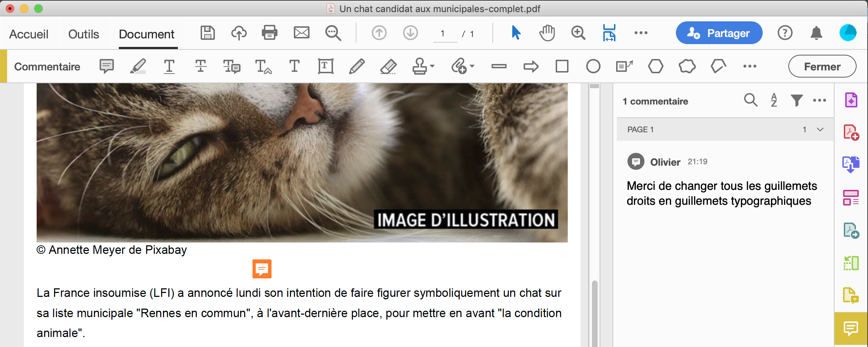Screen dimensions: 868x347
Task: Open the Create PDF tool in sidebar
Action: 851,133
